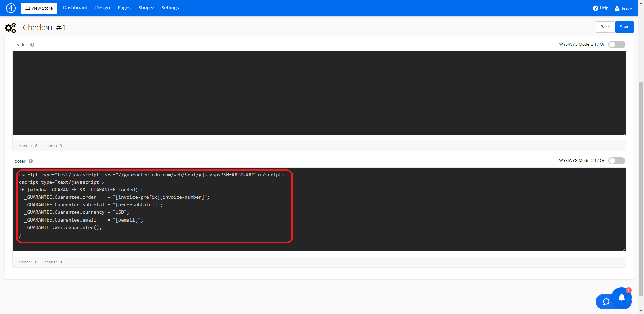Image resolution: width=644 pixels, height=314 pixels.
Task: Toggle WYSIWYG mode for the Footer editor
Action: click(616, 161)
